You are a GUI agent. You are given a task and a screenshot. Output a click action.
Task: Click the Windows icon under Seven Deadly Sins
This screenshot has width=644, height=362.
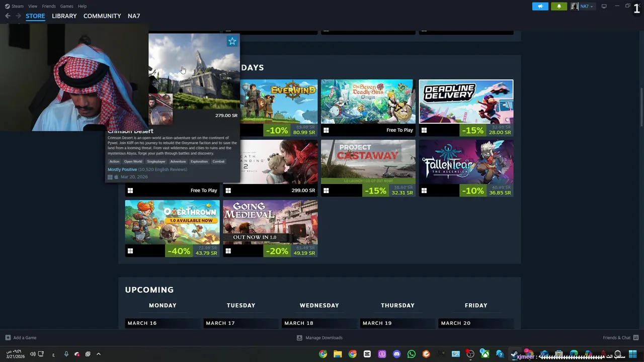(x=326, y=130)
